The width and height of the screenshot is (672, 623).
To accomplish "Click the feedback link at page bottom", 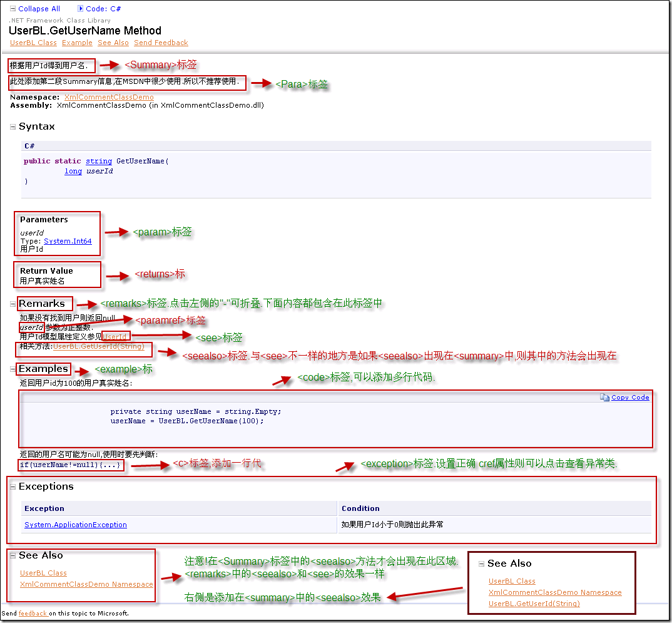I will (x=33, y=613).
